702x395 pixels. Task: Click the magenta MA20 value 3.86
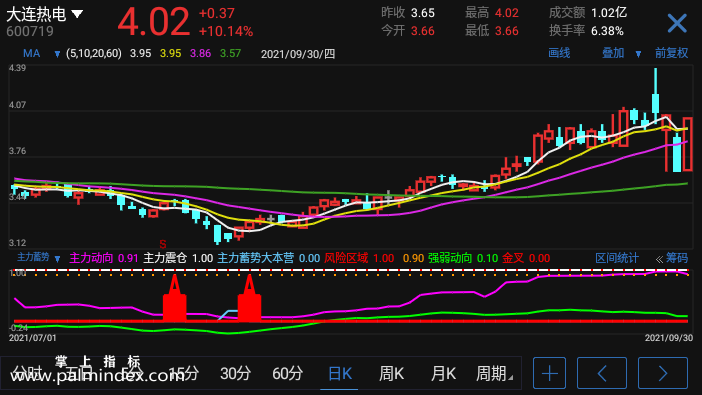pyautogui.click(x=200, y=54)
